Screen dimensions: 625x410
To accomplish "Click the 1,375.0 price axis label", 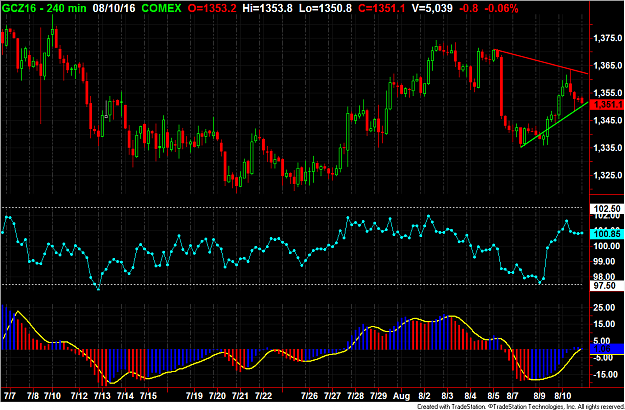I will pyautogui.click(x=608, y=39).
